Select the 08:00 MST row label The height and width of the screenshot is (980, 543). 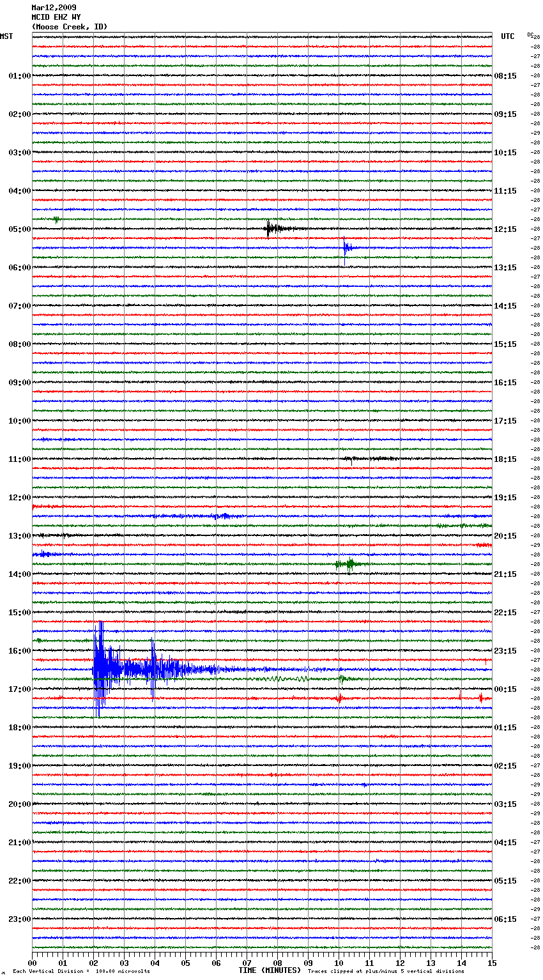20,344
